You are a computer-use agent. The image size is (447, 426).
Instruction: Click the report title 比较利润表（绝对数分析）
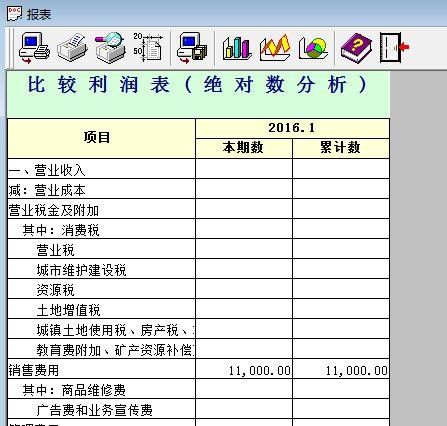198,84
